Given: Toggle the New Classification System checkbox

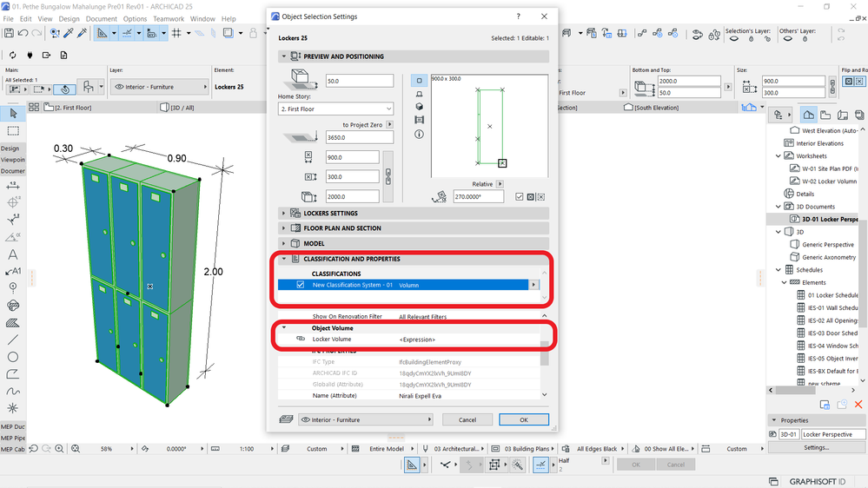Looking at the screenshot, I should (x=301, y=285).
